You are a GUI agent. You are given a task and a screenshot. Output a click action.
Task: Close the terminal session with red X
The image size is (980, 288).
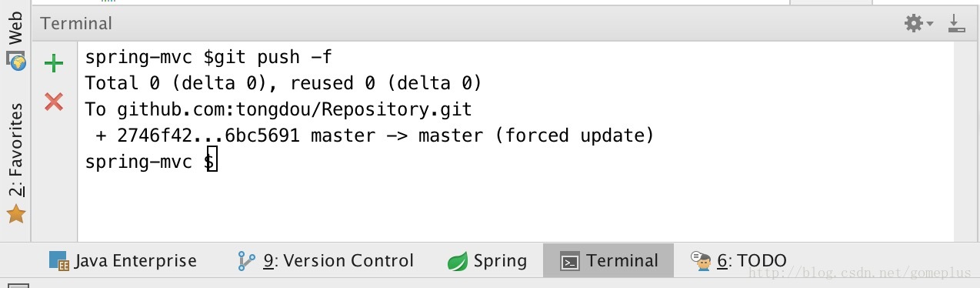point(54,101)
